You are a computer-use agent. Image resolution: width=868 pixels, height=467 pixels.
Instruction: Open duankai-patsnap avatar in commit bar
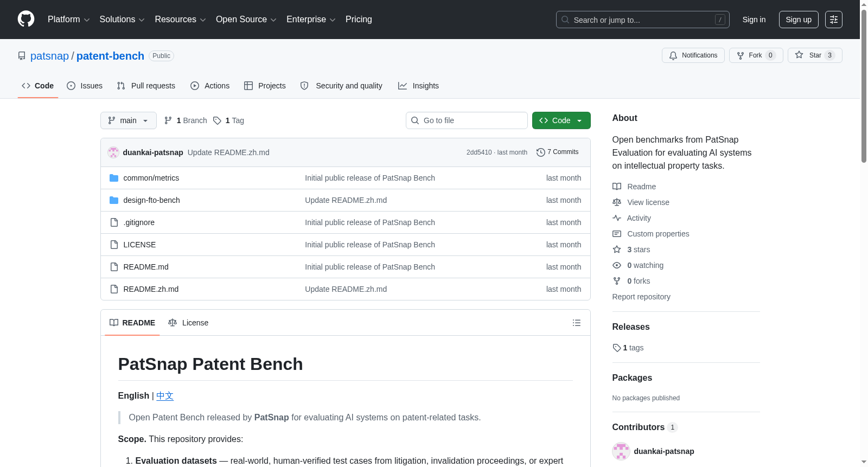(113, 152)
